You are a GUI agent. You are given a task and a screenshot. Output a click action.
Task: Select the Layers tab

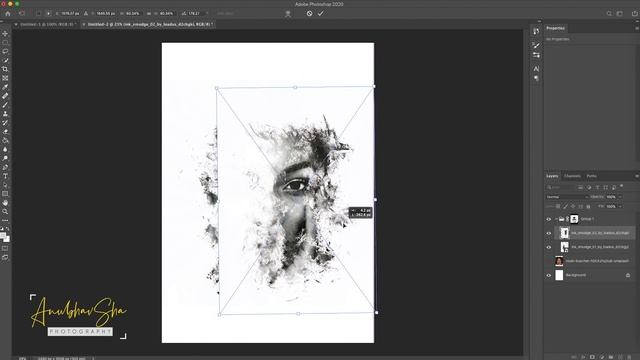pos(552,176)
